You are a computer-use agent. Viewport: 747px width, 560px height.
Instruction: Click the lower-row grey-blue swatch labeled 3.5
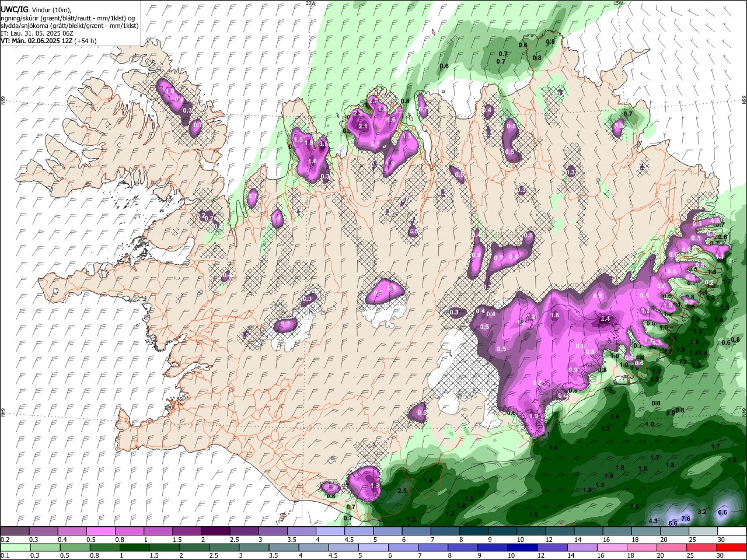coord(284,548)
